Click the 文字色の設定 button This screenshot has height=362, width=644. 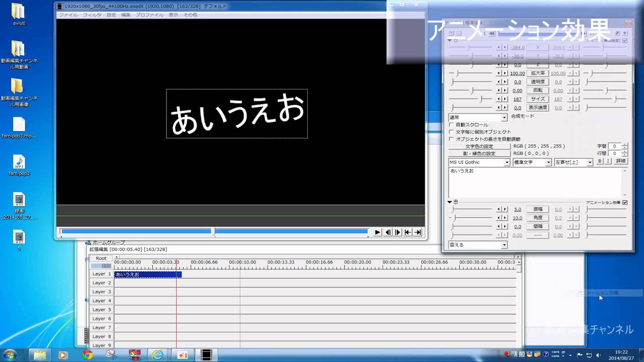click(479, 146)
